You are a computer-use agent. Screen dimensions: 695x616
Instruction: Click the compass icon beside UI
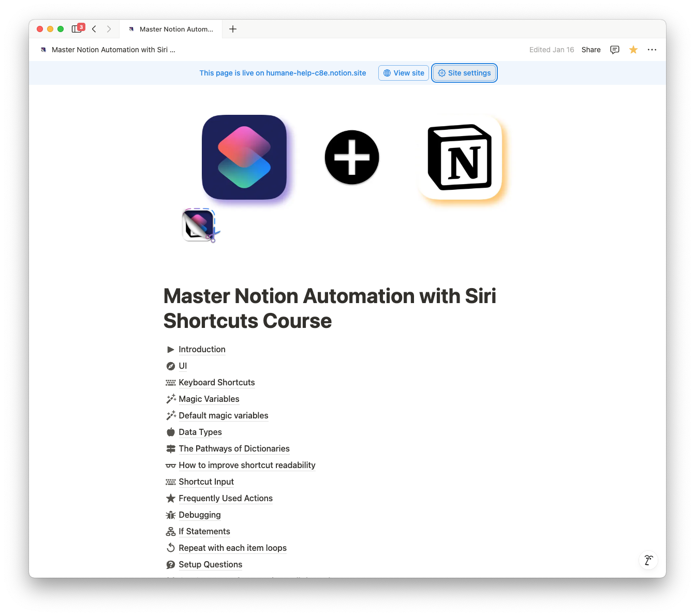tap(171, 366)
